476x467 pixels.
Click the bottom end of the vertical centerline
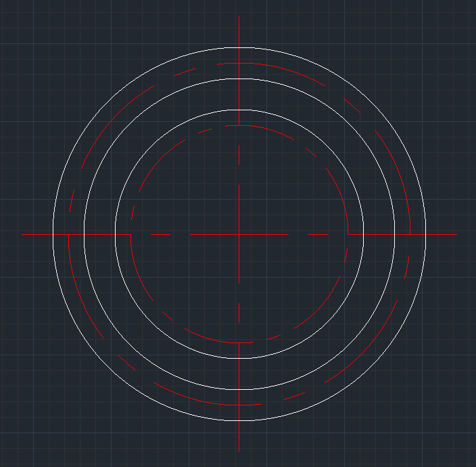coord(239,451)
